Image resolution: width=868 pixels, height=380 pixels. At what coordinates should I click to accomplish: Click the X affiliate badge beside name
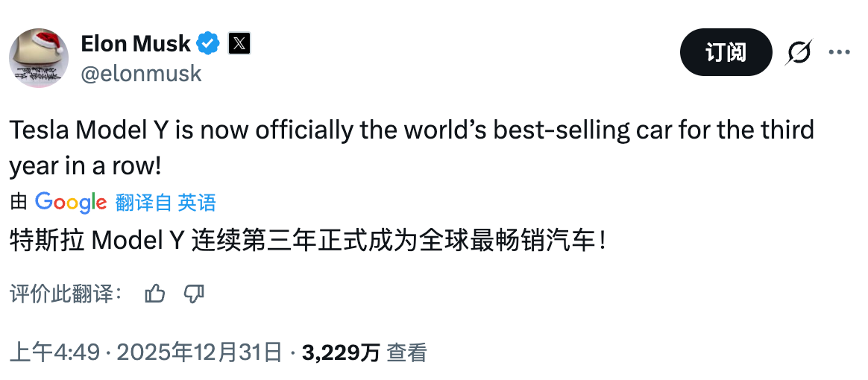point(239,44)
